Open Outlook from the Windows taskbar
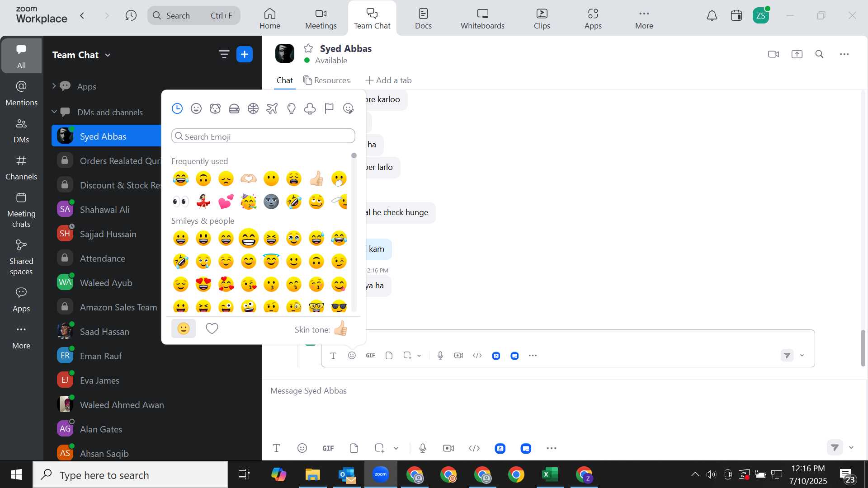The height and width of the screenshot is (488, 868). pos(347,474)
